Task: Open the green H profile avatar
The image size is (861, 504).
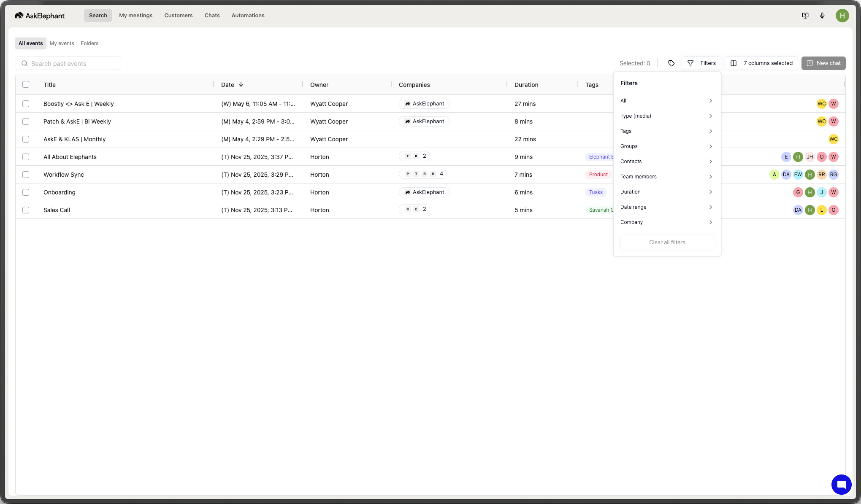Action: [842, 16]
